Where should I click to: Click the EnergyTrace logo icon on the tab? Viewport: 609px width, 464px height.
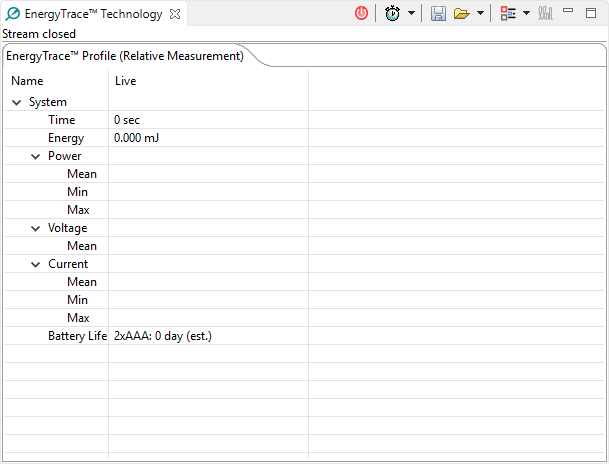point(12,14)
